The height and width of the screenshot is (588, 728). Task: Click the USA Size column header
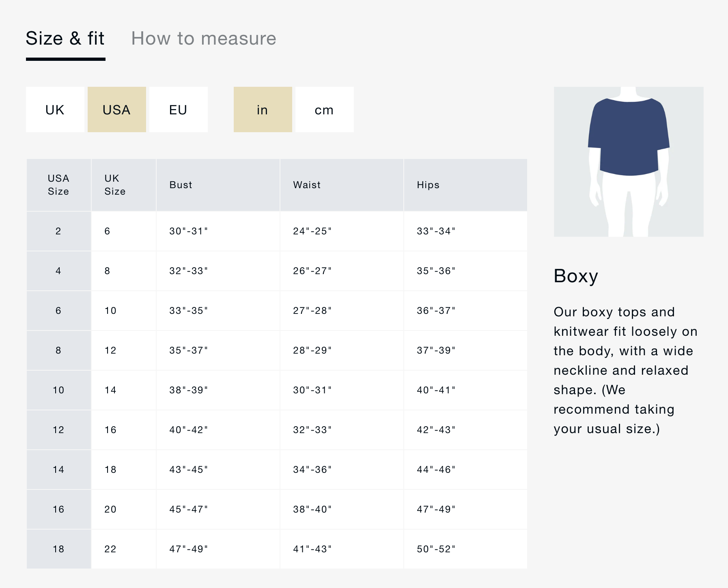(x=58, y=185)
